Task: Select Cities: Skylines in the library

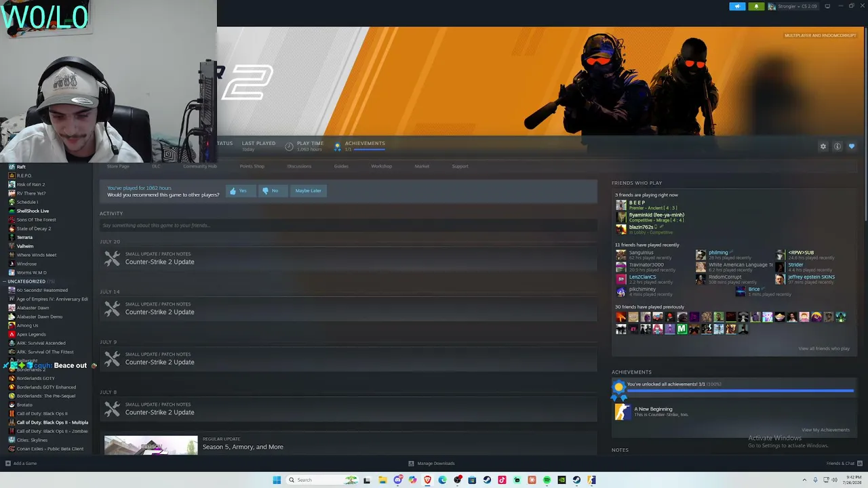Action: click(x=32, y=440)
